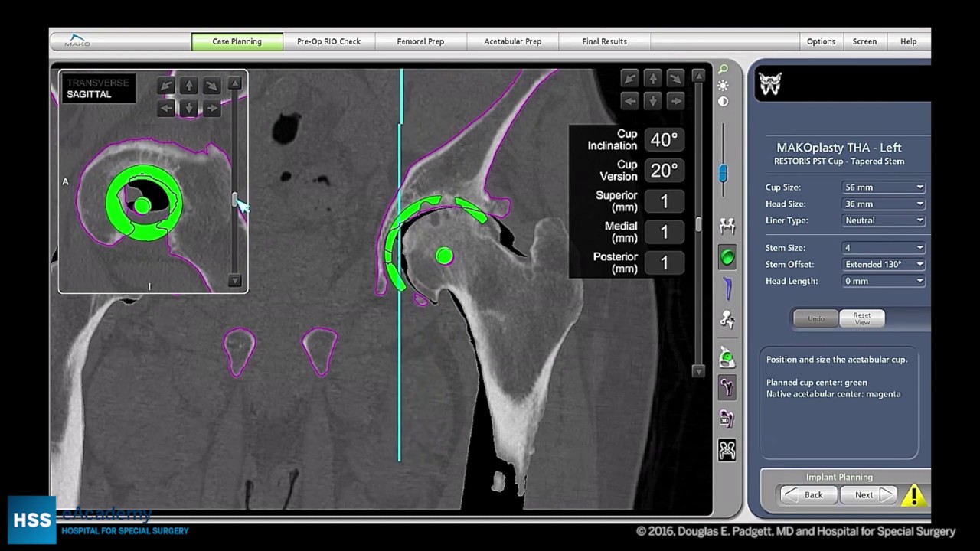980x551 pixels.
Task: Click the diagonal down-right arrow in the inset pad
Action: [211, 86]
